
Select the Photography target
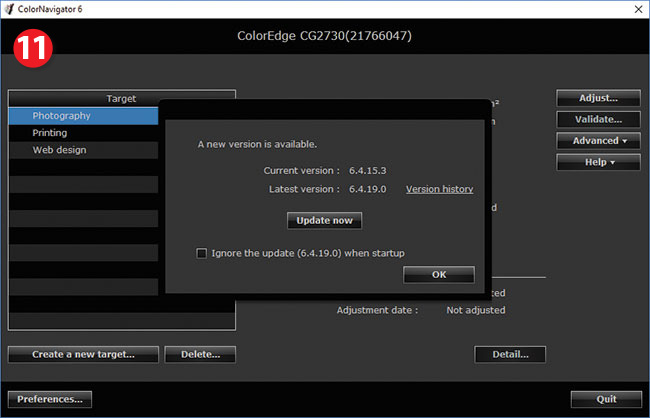[x=83, y=116]
